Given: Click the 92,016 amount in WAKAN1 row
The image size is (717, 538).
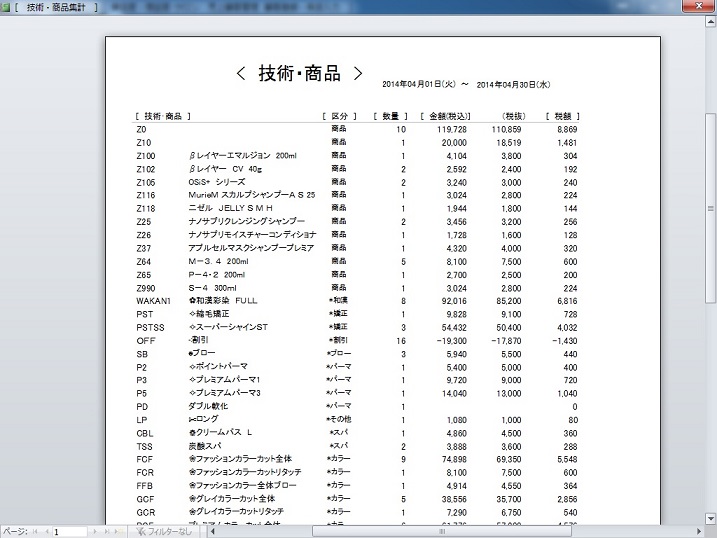Looking at the screenshot, I should (x=454, y=301).
